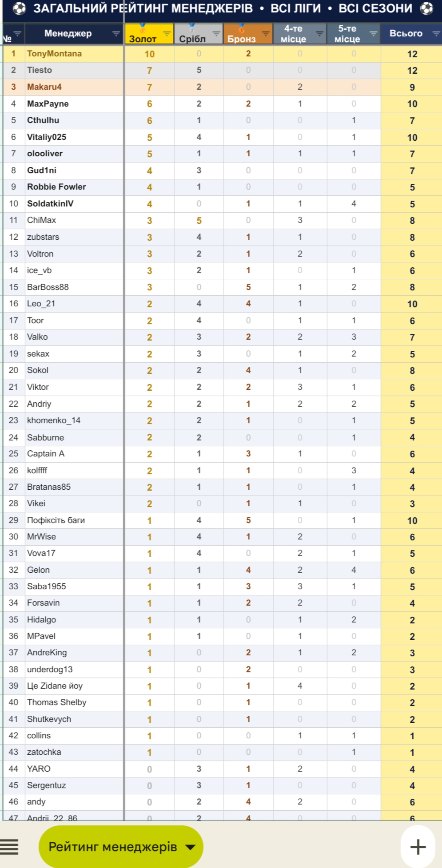
Task: Click the Всього column filter icon
Action: 436,34
